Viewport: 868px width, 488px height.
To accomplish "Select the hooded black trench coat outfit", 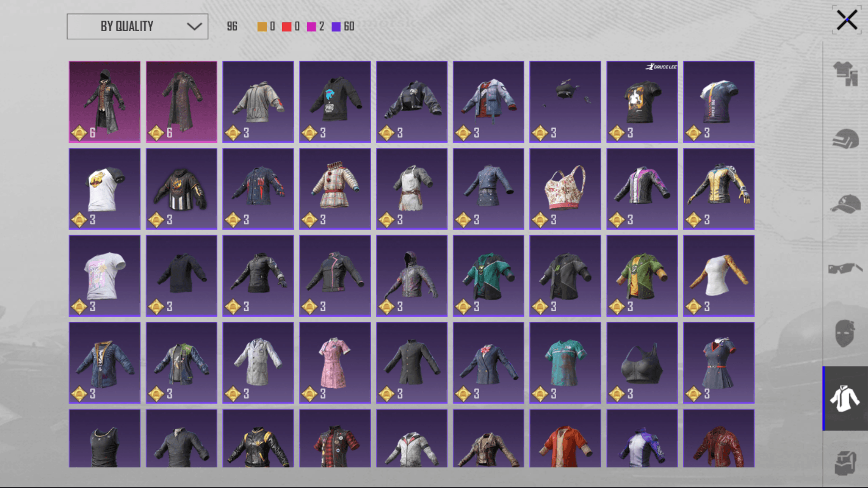I will pyautogui.click(x=104, y=102).
